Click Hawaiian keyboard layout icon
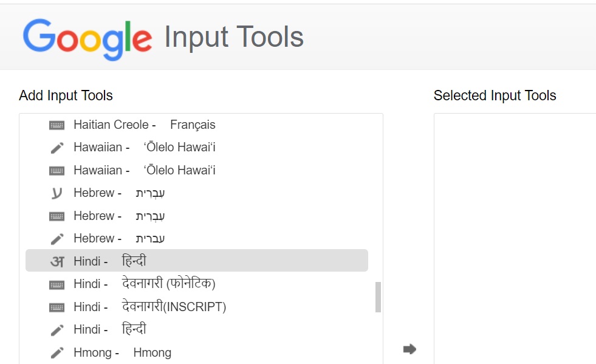 point(57,171)
